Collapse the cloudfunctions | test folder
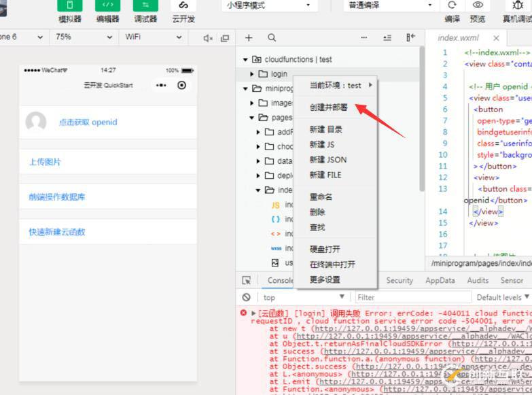The width and height of the screenshot is (532, 395). (x=245, y=60)
